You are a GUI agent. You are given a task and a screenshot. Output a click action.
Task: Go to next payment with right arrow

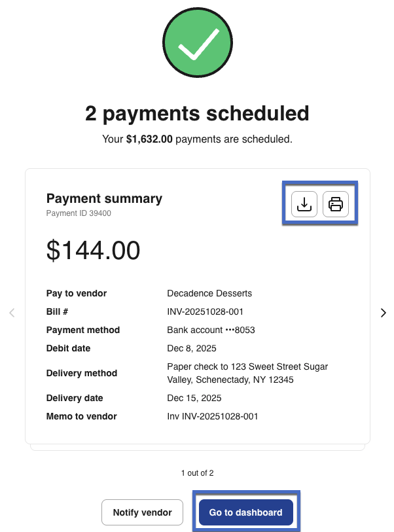pyautogui.click(x=384, y=313)
